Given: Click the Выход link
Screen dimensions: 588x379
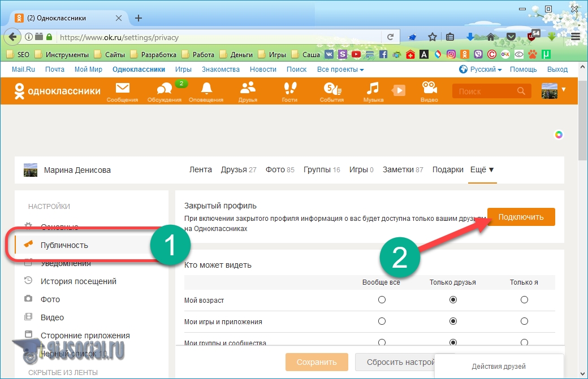Looking at the screenshot, I should pyautogui.click(x=557, y=69).
